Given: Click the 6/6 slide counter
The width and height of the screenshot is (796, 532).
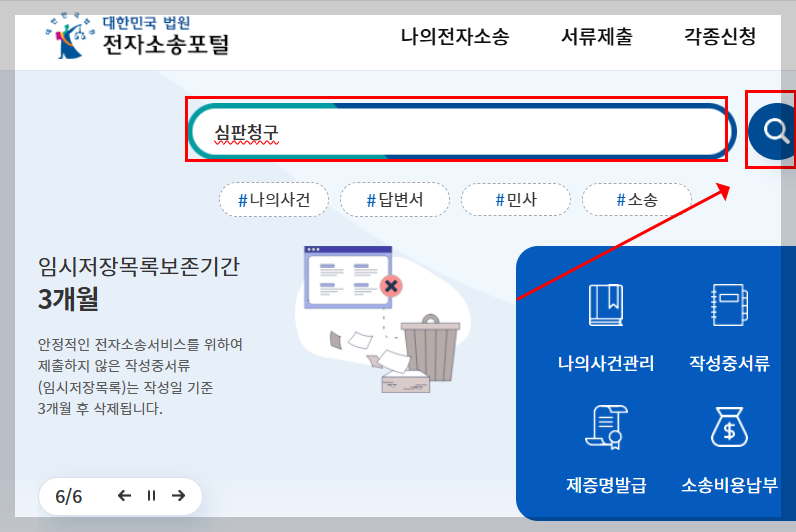Looking at the screenshot, I should pos(69,496).
